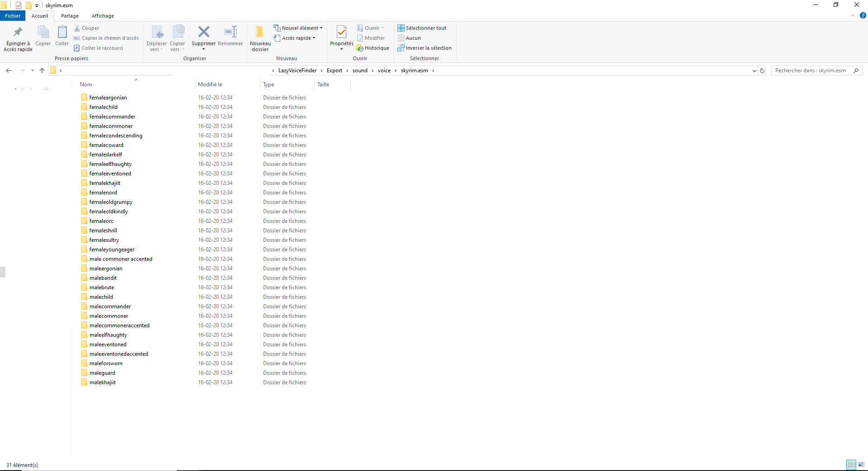Select the maleguard folder
The image size is (868, 471).
102,373
